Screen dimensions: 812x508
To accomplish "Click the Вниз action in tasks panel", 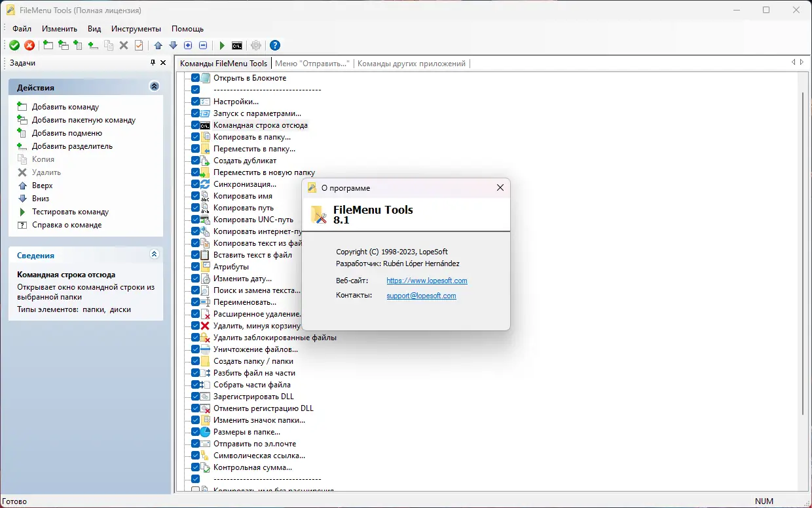I will 41,199.
